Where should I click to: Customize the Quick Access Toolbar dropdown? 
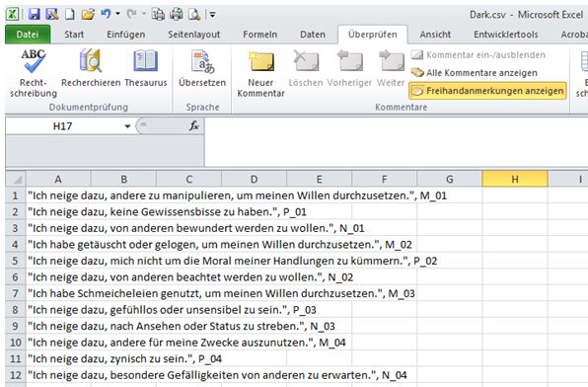(x=212, y=15)
